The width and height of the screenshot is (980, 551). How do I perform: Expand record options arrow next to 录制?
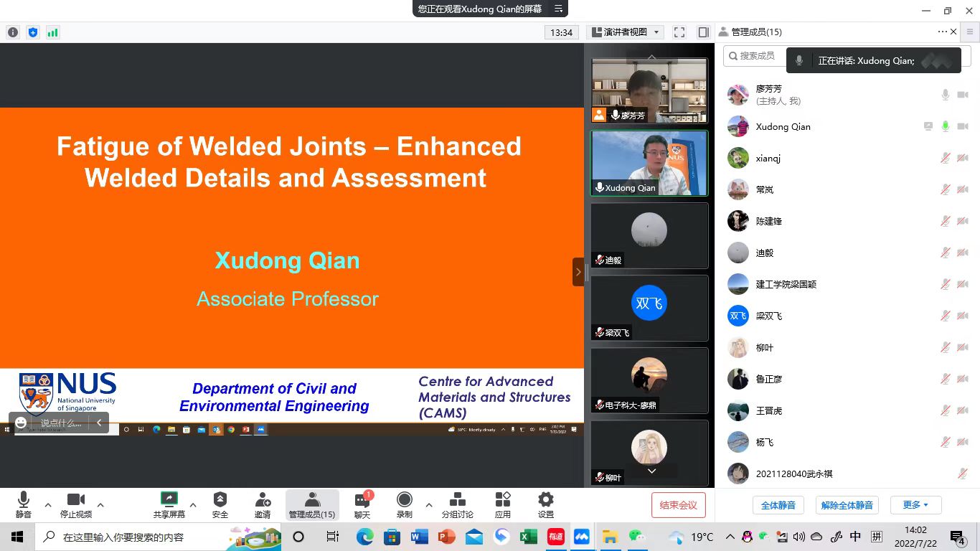429,505
